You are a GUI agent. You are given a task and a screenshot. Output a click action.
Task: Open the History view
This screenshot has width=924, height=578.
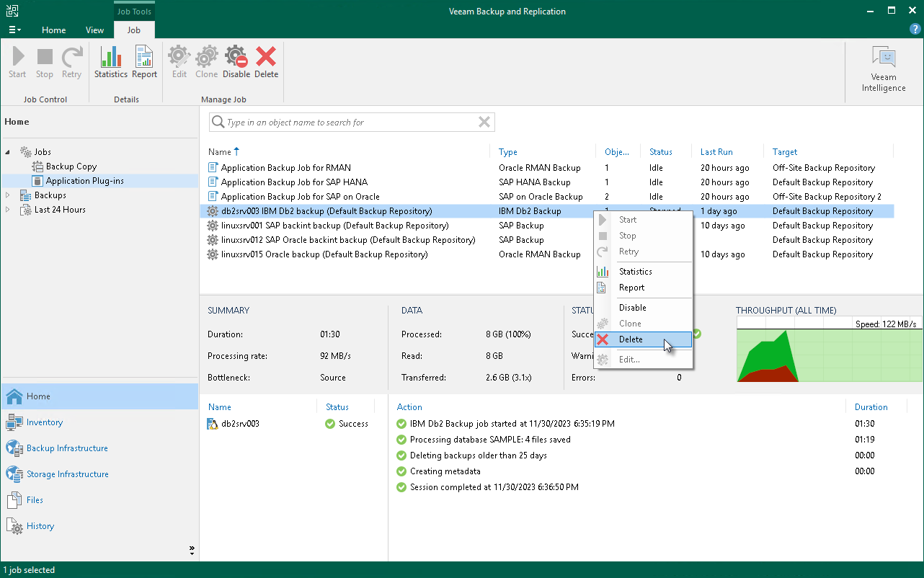tap(99, 526)
